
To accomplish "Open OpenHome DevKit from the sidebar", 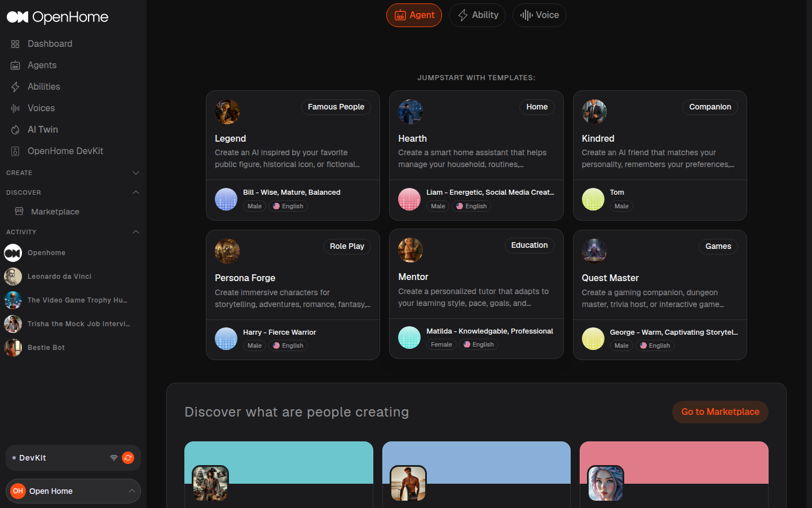I will 65,151.
